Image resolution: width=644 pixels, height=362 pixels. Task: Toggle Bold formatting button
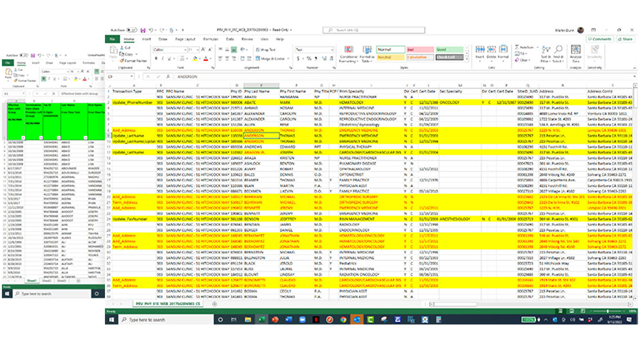[x=156, y=58]
